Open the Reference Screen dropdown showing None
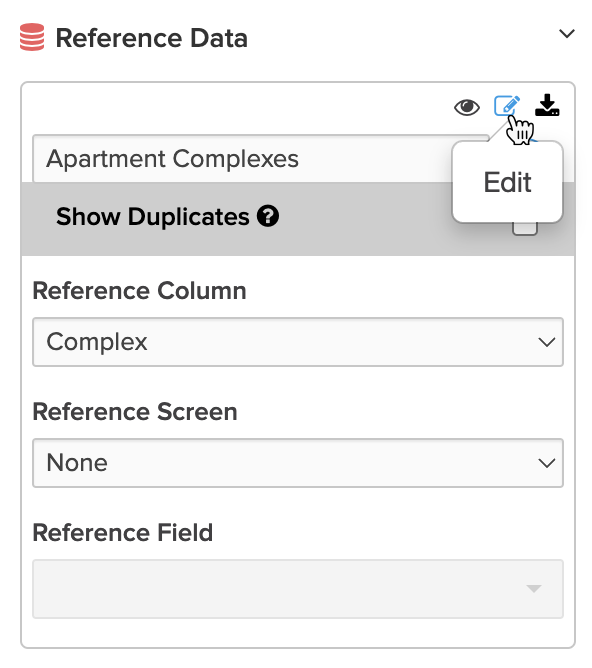The height and width of the screenshot is (668, 592). (x=298, y=463)
